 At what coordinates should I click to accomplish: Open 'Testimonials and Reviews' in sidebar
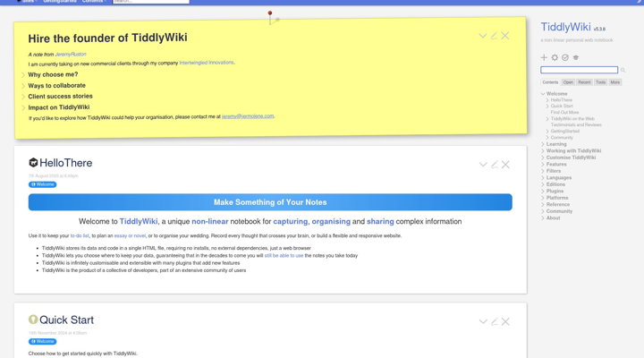[576, 125]
